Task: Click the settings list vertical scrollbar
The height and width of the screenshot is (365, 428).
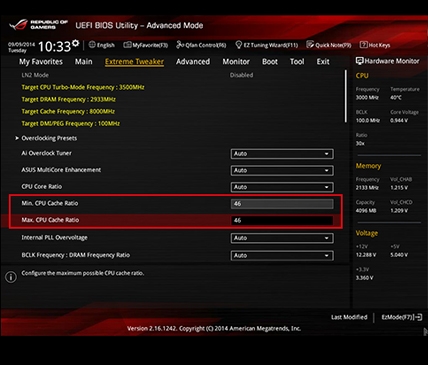Action: click(x=346, y=96)
